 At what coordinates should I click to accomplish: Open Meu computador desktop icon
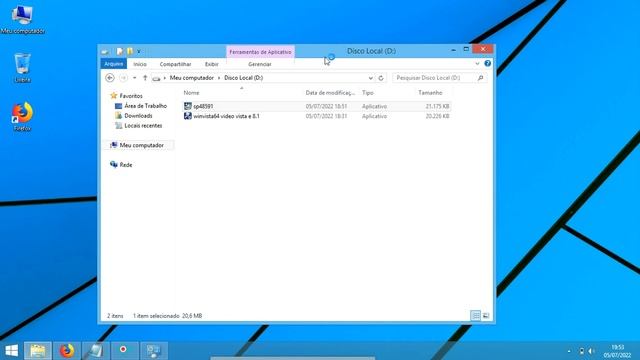pos(22,19)
